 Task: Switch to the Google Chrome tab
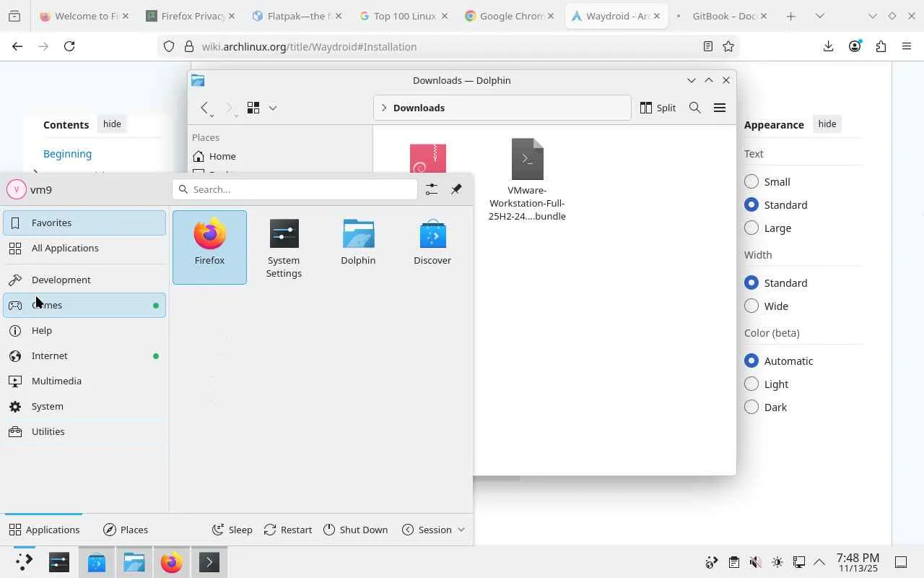pyautogui.click(x=509, y=16)
